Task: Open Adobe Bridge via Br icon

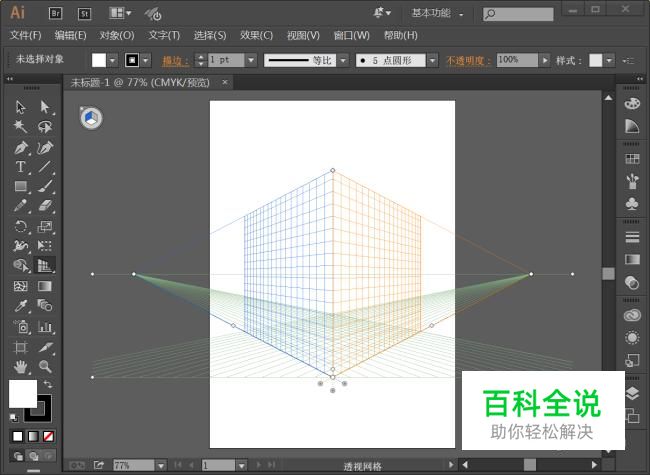Action: (x=55, y=14)
